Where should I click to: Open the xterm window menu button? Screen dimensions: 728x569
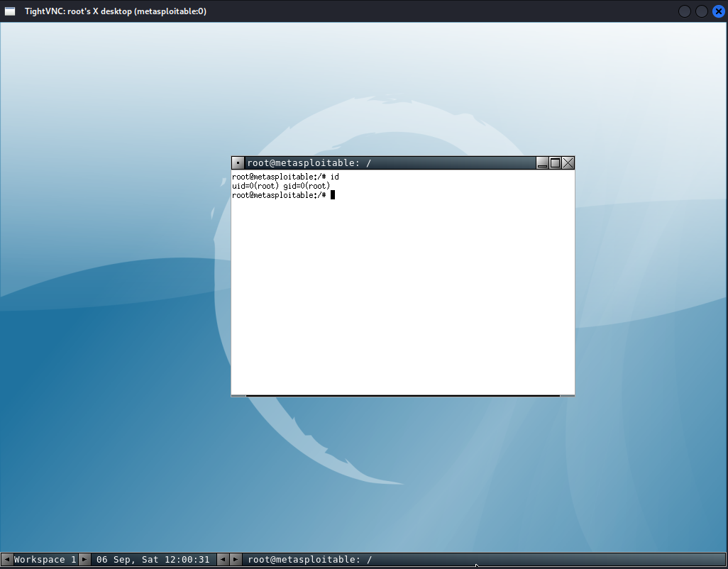point(238,163)
